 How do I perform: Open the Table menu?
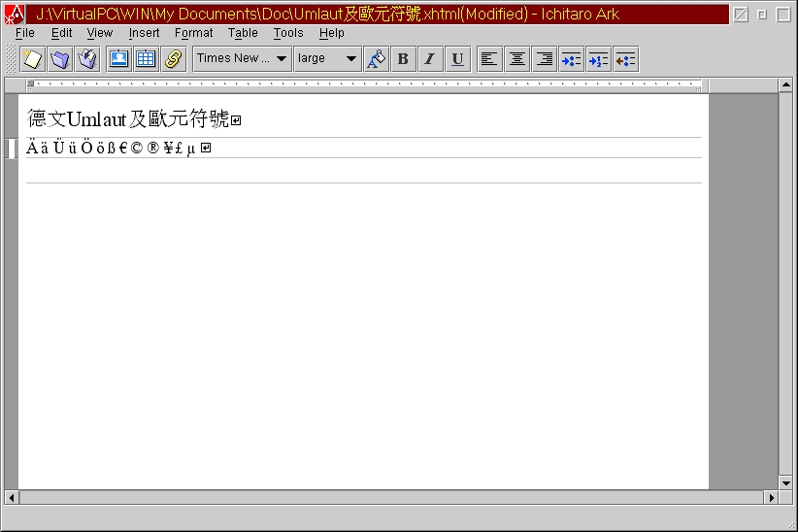click(243, 33)
